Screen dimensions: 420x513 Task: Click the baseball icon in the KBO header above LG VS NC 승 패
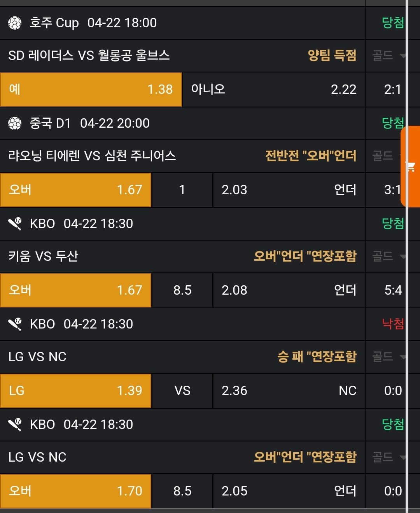[x=15, y=324]
